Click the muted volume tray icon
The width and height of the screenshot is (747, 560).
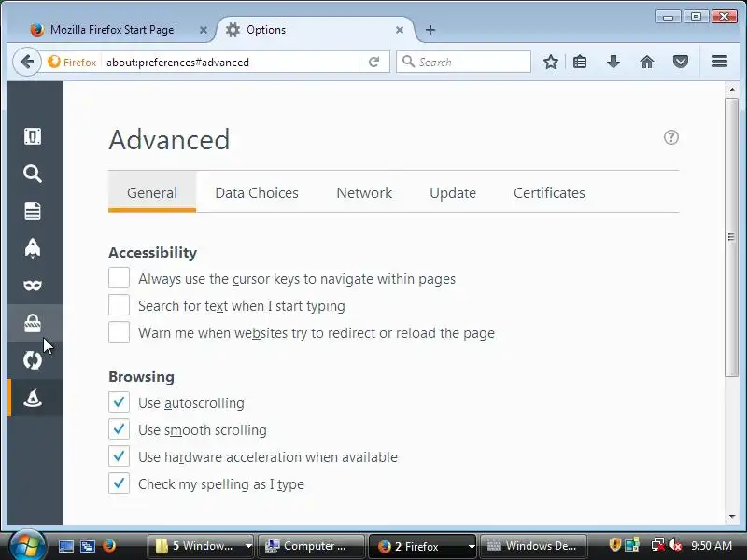click(x=674, y=545)
